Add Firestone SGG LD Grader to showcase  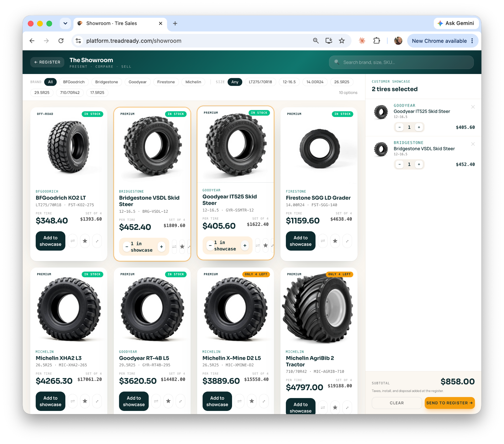[x=301, y=241]
